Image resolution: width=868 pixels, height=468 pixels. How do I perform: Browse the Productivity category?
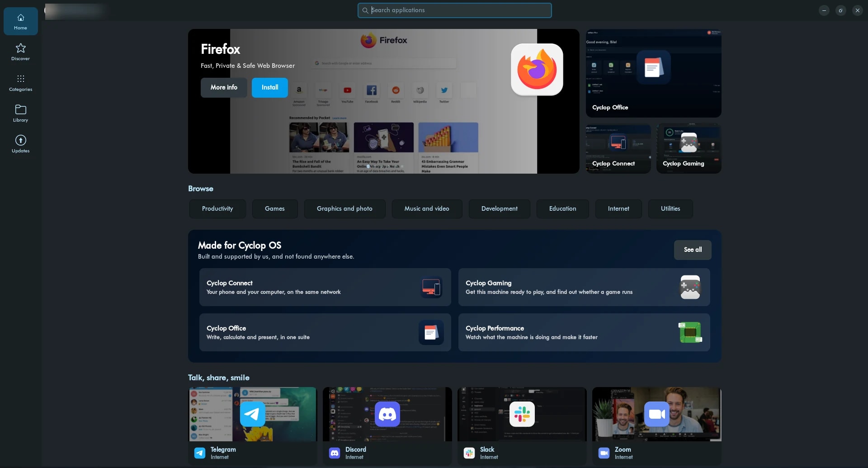(217, 208)
